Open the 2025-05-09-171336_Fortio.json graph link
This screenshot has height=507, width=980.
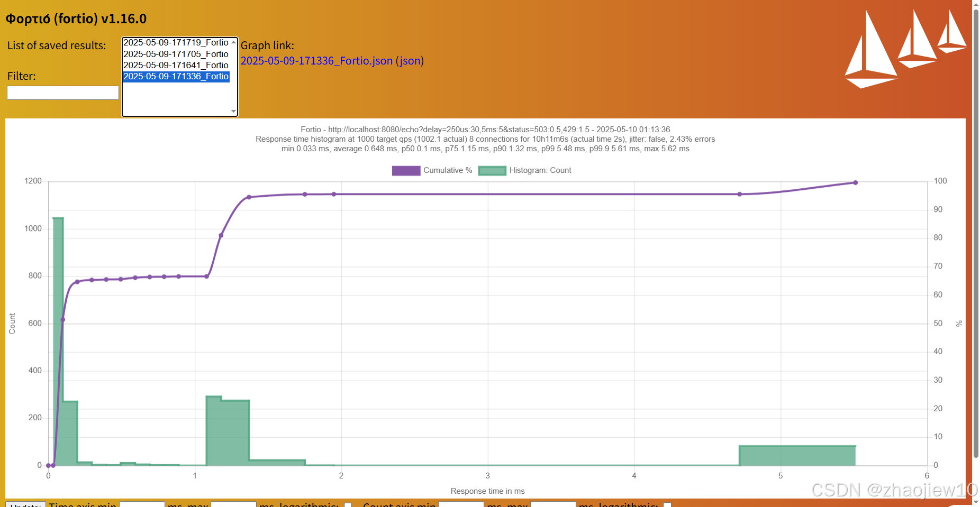point(316,61)
